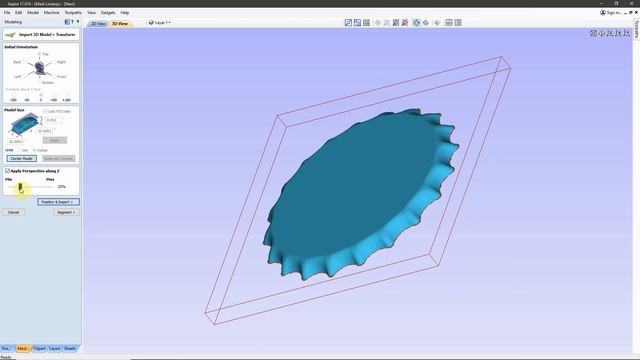This screenshot has width=640, height=360.
Task: Click the Center Model button
Action: coord(22,158)
